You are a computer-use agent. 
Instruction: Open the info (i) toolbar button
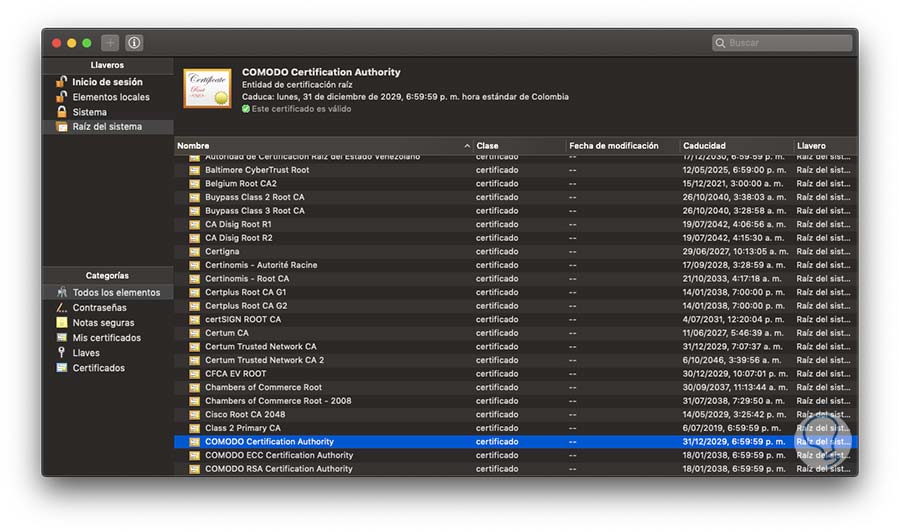click(134, 42)
